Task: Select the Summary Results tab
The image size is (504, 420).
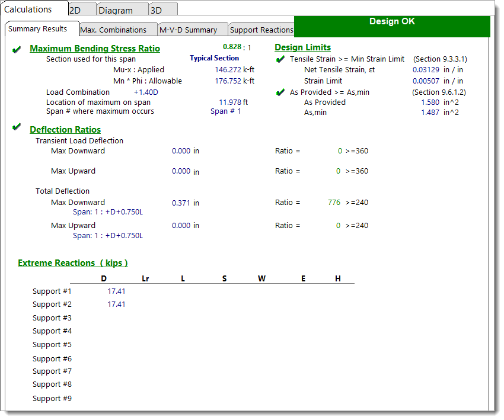Action: pyautogui.click(x=41, y=28)
